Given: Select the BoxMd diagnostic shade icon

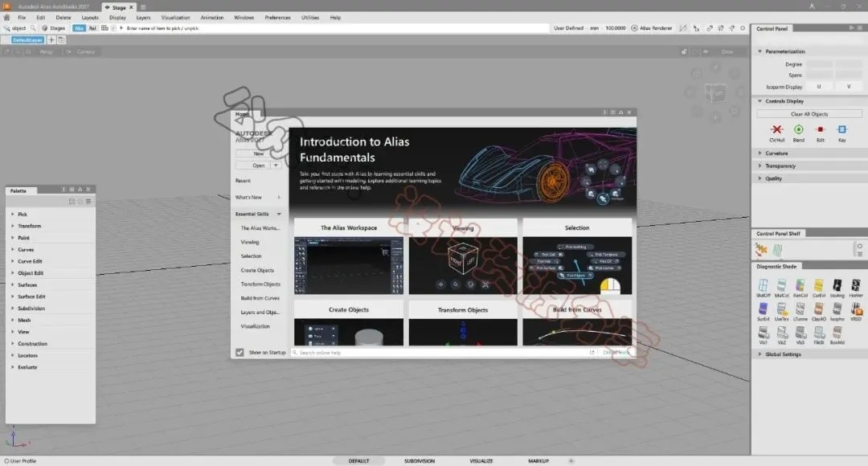Looking at the screenshot, I should pos(837,333).
